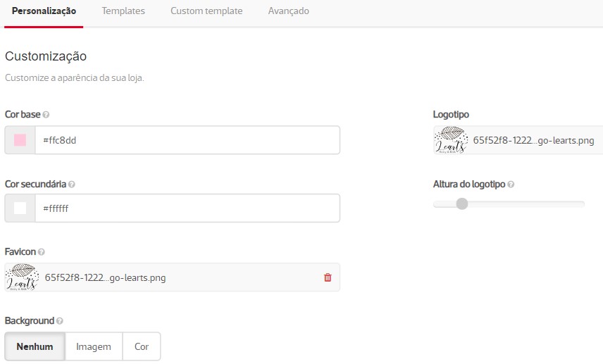Image resolution: width=603 pixels, height=364 pixels.
Task: Click the #ffc8dd hex color input field
Action: (187, 140)
